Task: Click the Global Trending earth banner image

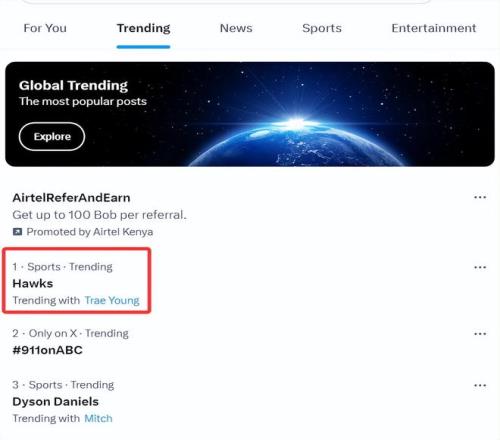Action: point(250,114)
